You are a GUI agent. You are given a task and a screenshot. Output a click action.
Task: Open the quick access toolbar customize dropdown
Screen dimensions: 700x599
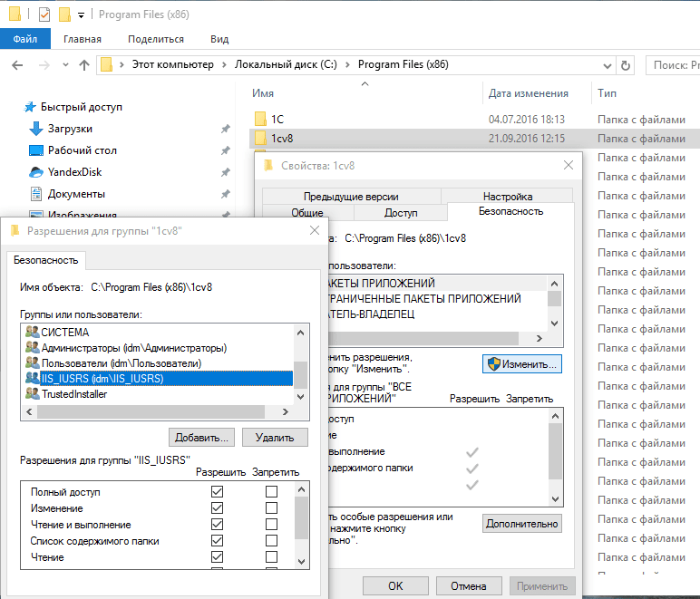82,14
